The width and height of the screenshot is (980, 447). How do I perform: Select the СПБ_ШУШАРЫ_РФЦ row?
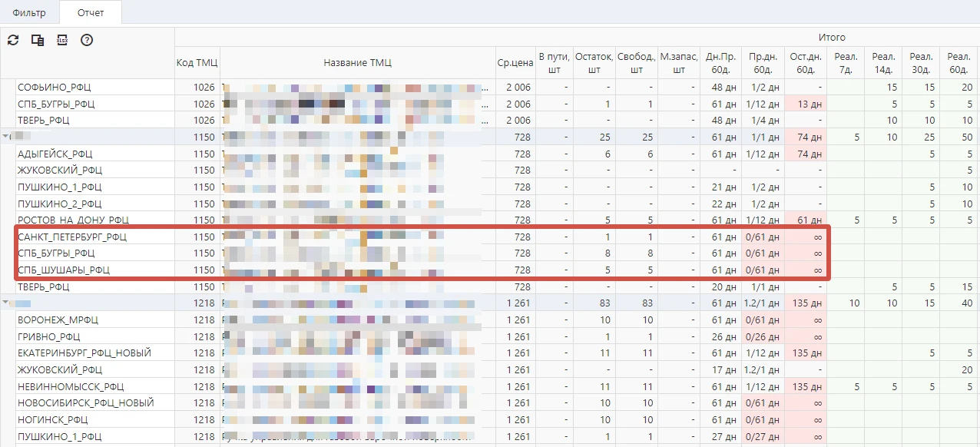(x=64, y=270)
